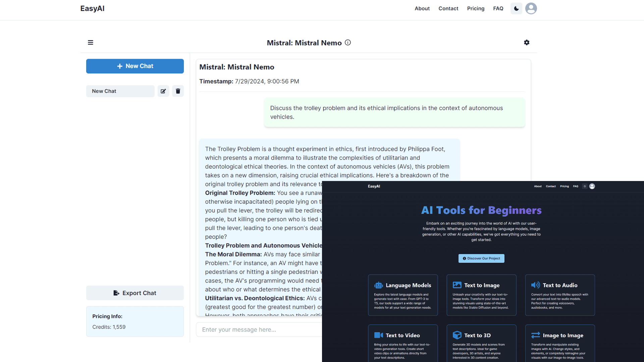The width and height of the screenshot is (644, 362).
Task: Switch to light theme on the overlay page
Action: (x=585, y=186)
